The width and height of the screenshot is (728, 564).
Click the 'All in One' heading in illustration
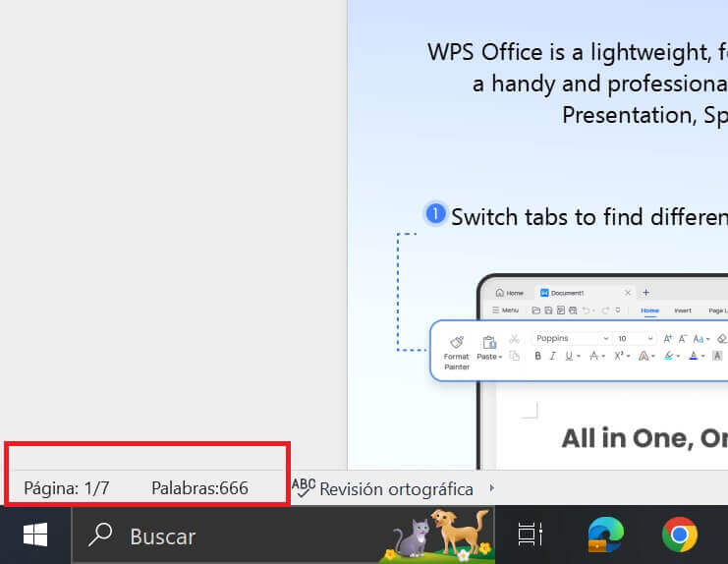click(644, 438)
